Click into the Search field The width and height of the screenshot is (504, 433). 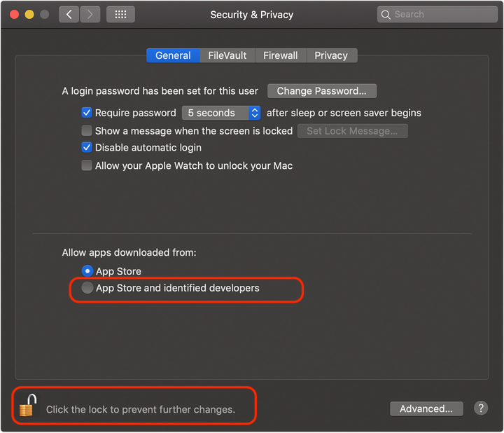coord(441,15)
